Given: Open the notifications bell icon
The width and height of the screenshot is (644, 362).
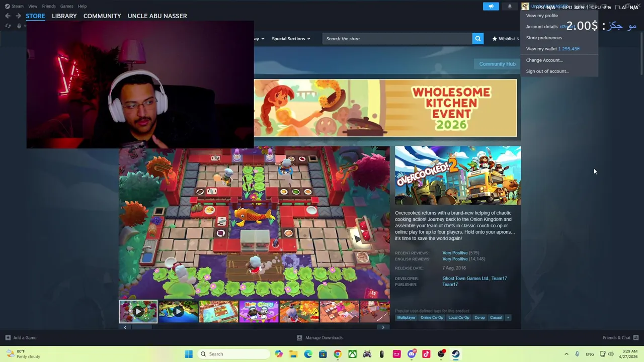Looking at the screenshot, I should (x=510, y=7).
